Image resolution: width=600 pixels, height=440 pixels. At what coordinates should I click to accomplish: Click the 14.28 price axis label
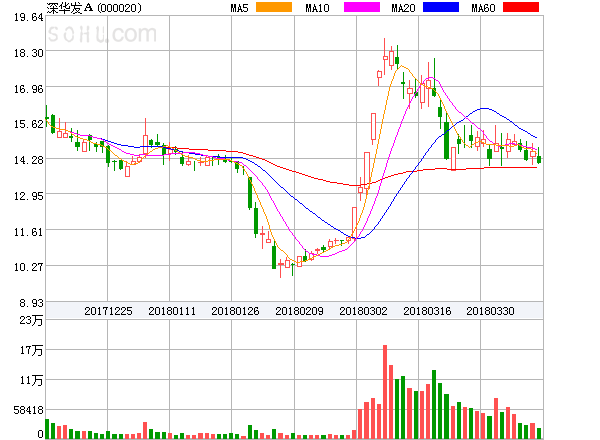click(29, 160)
